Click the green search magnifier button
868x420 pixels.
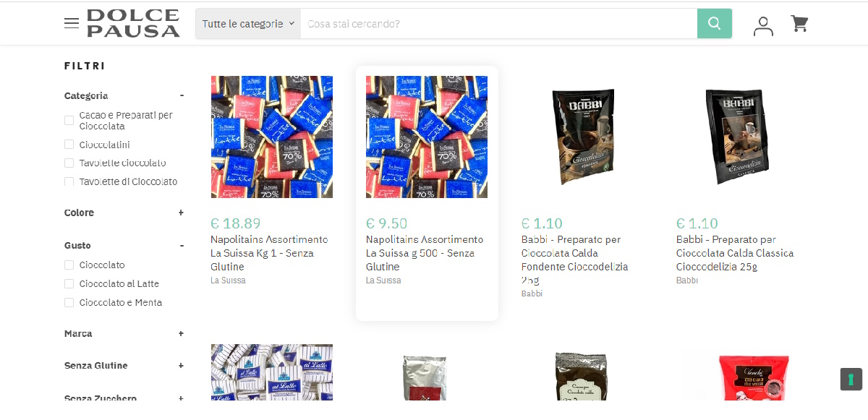click(715, 23)
